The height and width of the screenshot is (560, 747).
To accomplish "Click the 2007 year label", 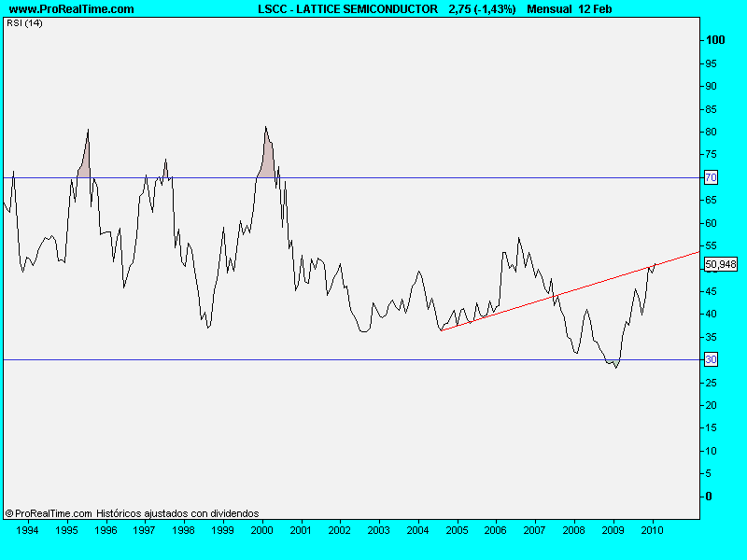I will (x=535, y=530).
